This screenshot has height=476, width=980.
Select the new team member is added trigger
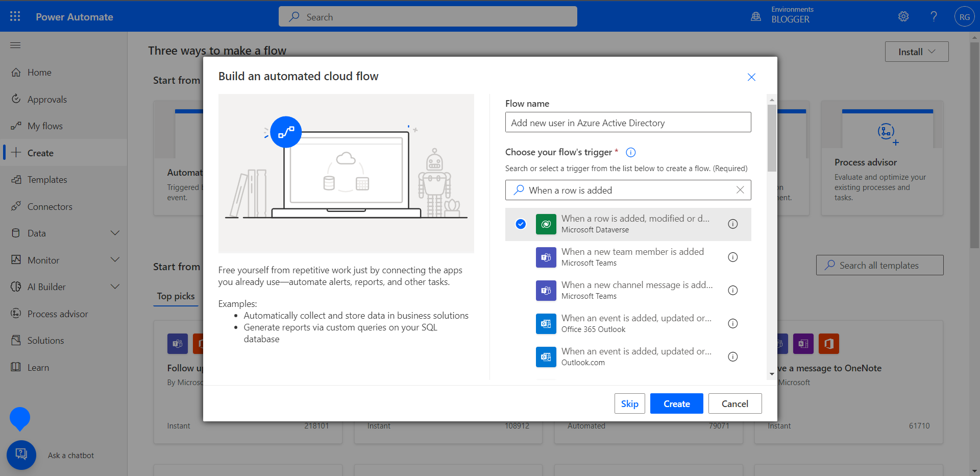[628, 257]
